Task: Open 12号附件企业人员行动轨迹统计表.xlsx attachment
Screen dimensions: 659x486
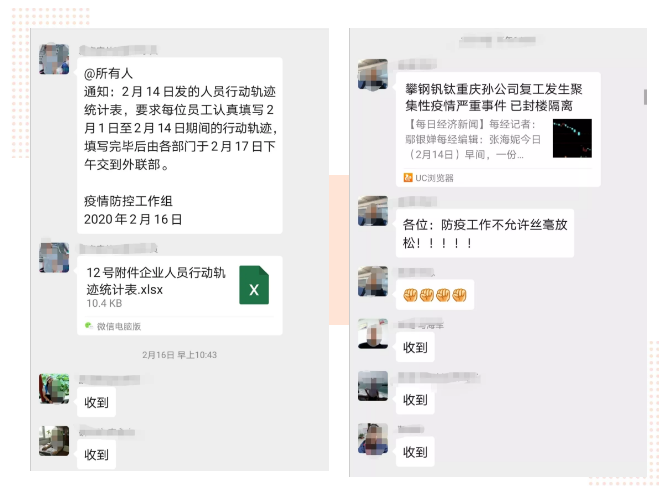Action: [179, 296]
